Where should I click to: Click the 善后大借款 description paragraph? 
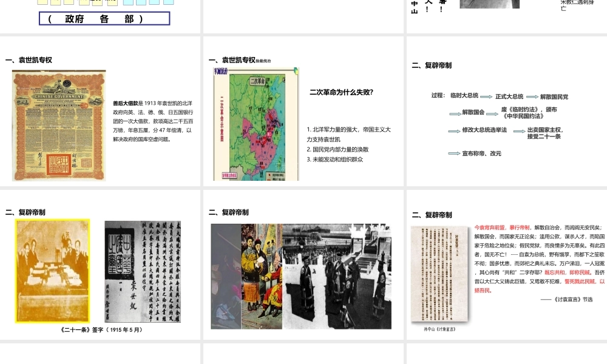point(153,121)
